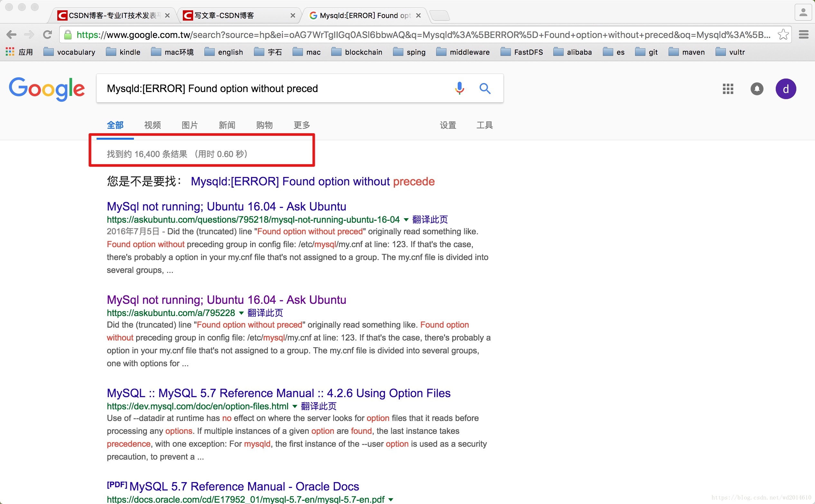Image resolution: width=815 pixels, height=504 pixels.
Task: Open the middleware bookmark folder
Action: pos(463,52)
